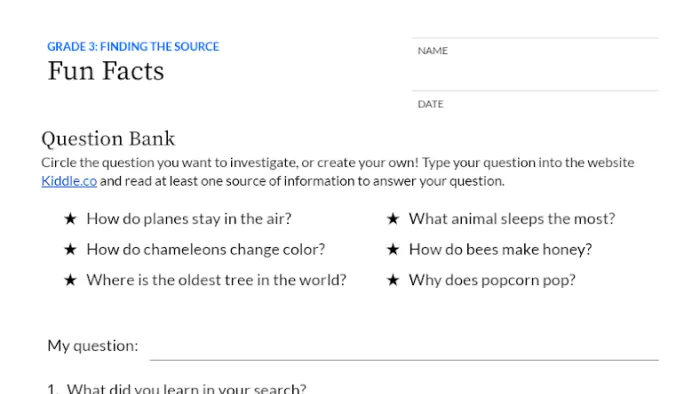The width and height of the screenshot is (700, 394).
Task: Click the NAME field line
Action: [535, 64]
